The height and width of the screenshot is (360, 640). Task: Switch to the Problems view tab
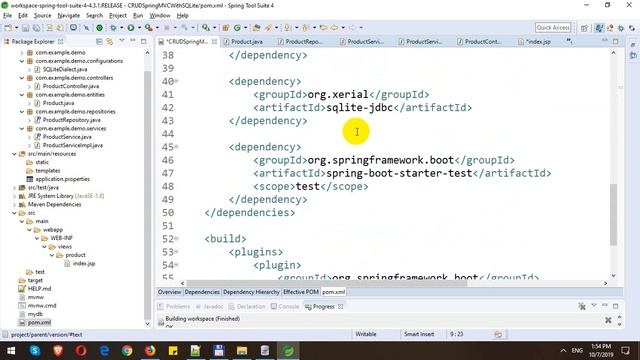coord(174,307)
